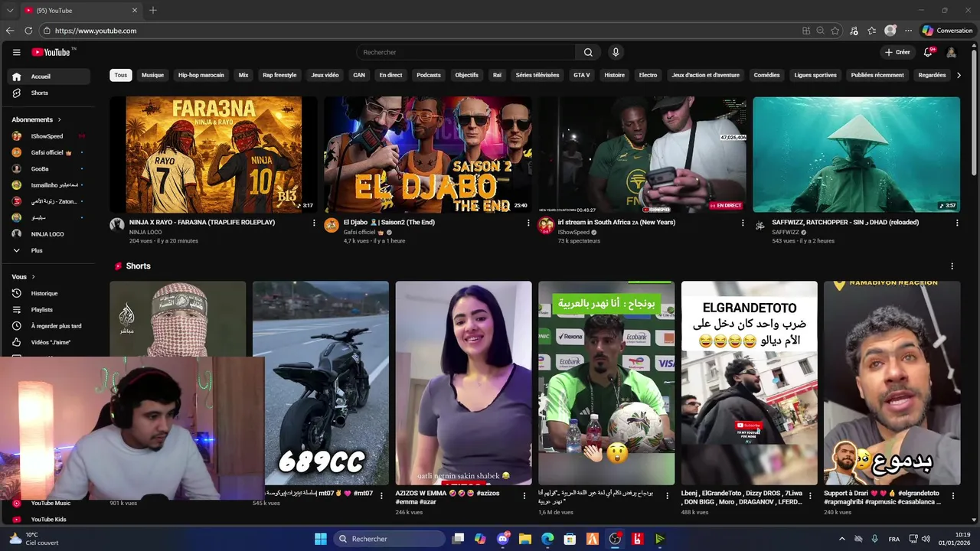
Task: Select the GTA V chip
Action: pos(582,75)
